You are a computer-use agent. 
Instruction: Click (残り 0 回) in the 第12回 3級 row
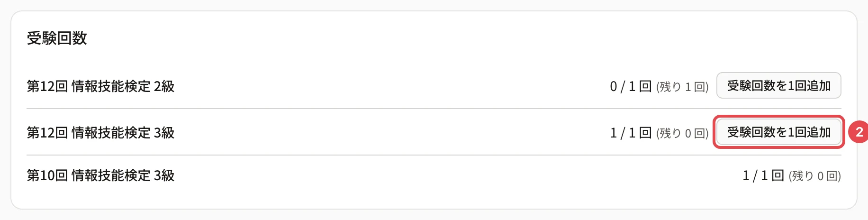coord(682,133)
